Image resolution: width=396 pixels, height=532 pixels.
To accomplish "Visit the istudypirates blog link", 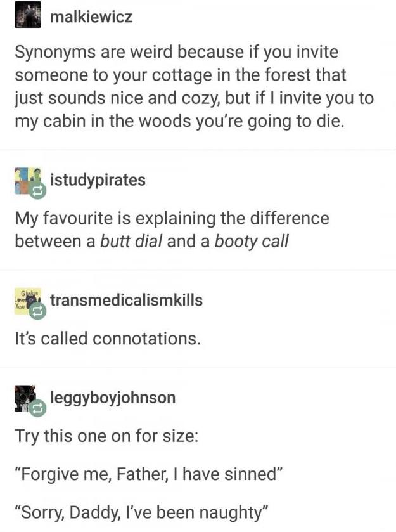I will click(98, 180).
